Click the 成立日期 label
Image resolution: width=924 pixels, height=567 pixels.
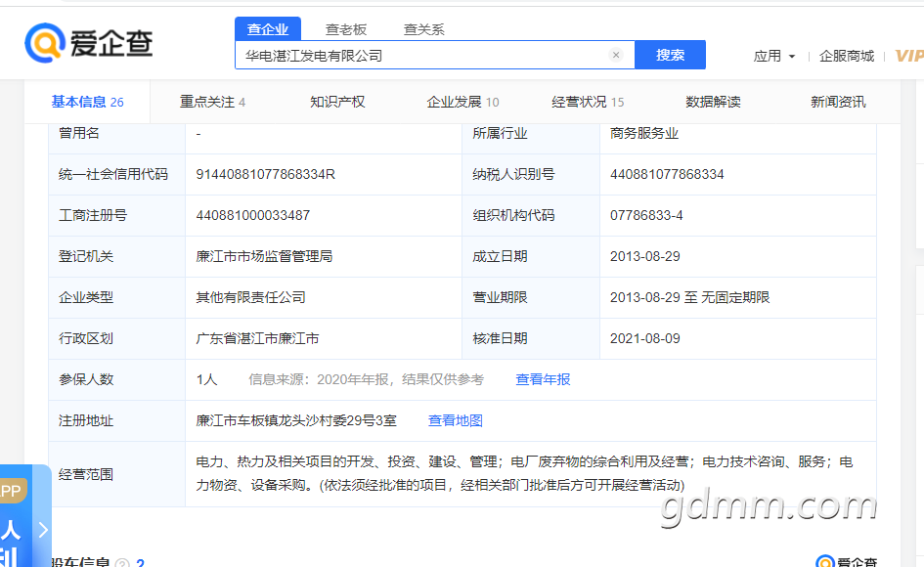[500, 256]
